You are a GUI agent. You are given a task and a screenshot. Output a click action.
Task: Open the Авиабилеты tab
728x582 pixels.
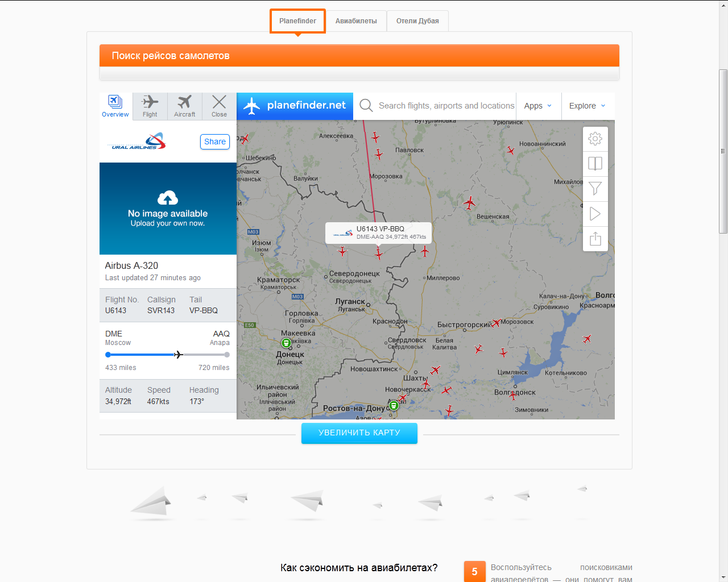pos(356,21)
